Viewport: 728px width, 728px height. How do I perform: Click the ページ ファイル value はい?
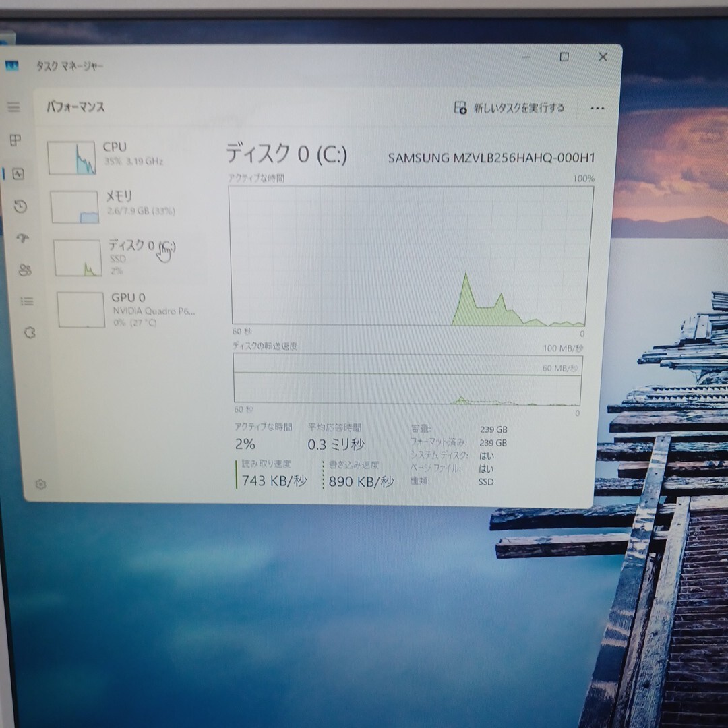(x=486, y=468)
